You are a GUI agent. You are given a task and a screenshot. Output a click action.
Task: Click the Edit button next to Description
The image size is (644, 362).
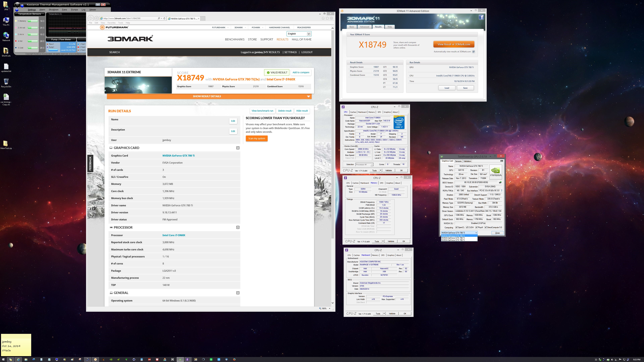click(233, 131)
